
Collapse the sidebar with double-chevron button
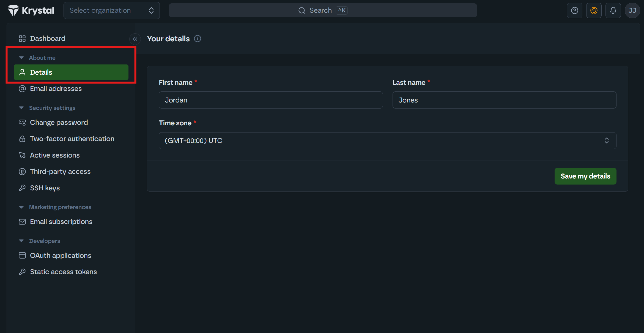tap(135, 39)
